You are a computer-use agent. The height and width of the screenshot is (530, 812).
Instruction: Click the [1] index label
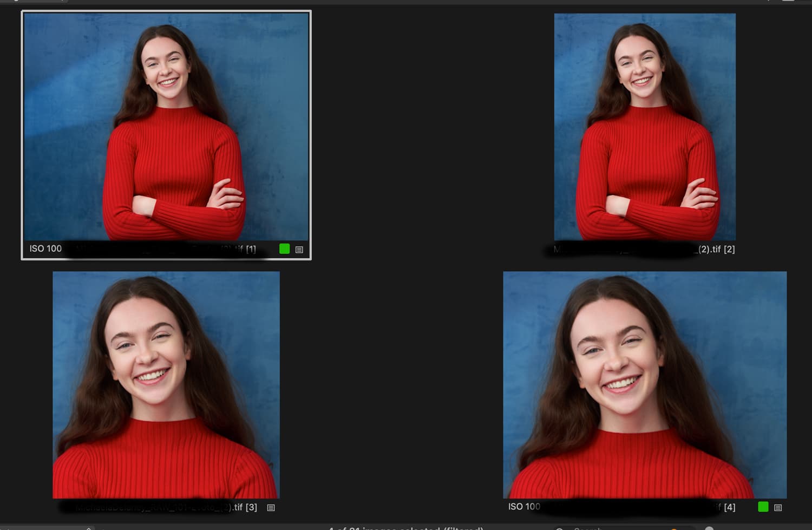pos(251,249)
